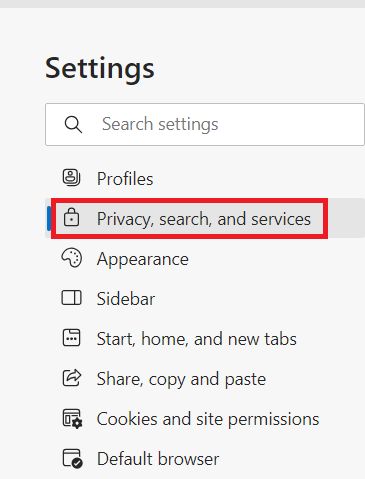Click the paint palette Appearance icon
The image size is (365, 479).
(71, 258)
